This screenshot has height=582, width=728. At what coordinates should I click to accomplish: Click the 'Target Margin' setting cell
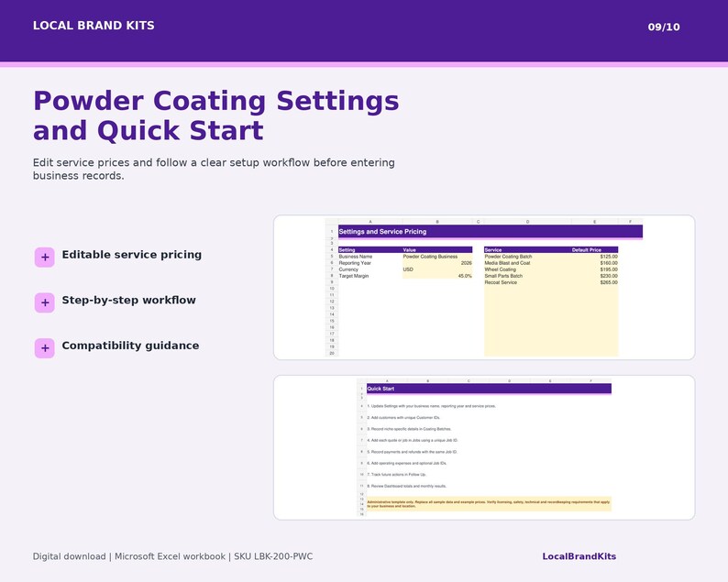tap(370, 276)
